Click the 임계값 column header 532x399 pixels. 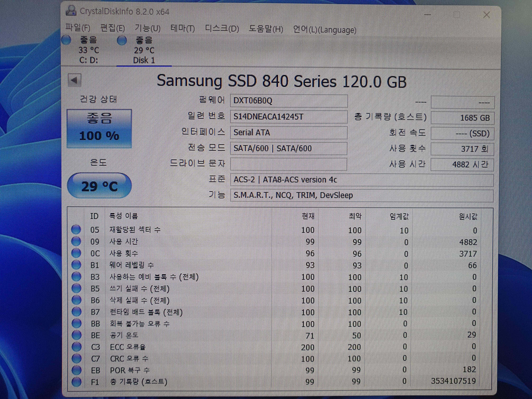(x=399, y=217)
